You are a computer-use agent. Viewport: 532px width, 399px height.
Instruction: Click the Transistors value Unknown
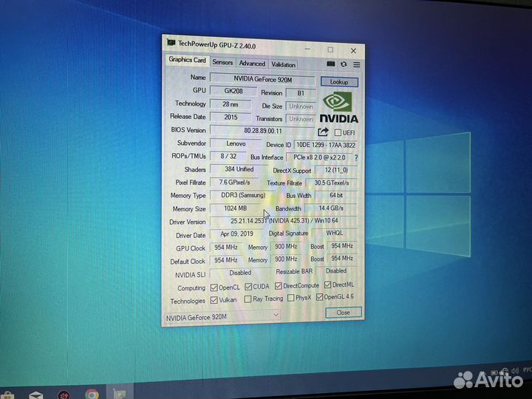[x=301, y=119]
